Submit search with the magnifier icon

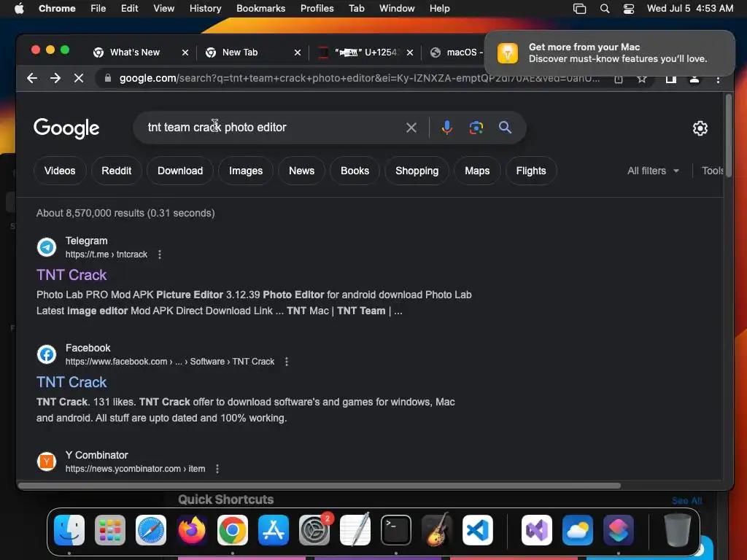[x=505, y=128]
